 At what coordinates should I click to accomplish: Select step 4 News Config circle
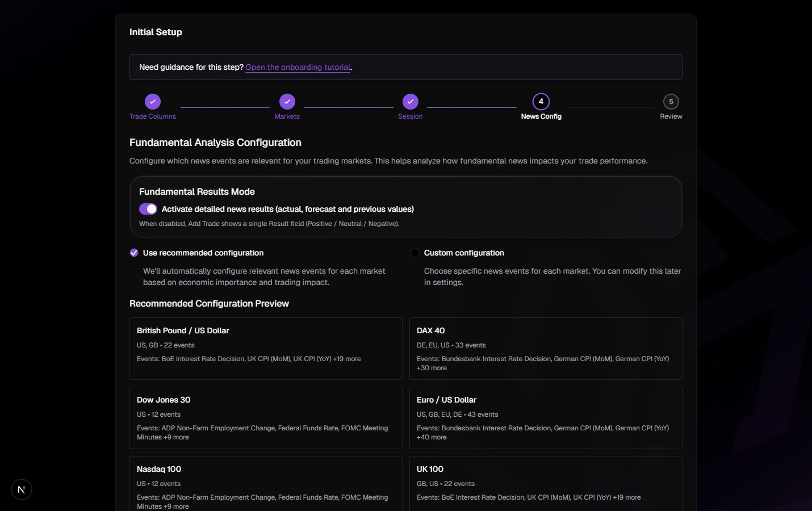[x=541, y=102]
